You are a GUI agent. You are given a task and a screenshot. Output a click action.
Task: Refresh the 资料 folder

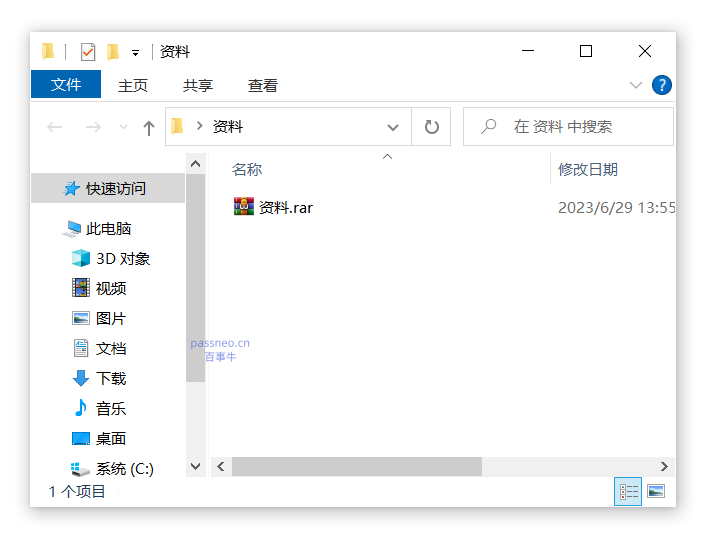point(431,127)
